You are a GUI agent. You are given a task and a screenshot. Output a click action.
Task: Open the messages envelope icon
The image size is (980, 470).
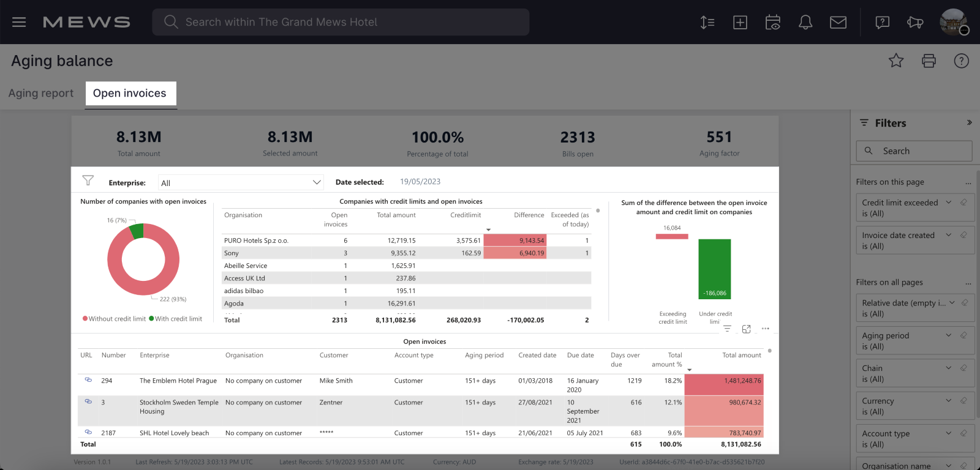(838, 23)
